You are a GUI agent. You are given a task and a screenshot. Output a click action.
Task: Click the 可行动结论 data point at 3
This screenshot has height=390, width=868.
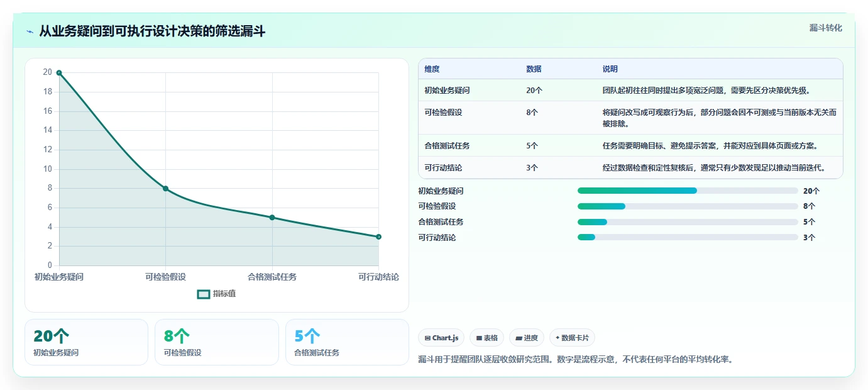pos(378,237)
